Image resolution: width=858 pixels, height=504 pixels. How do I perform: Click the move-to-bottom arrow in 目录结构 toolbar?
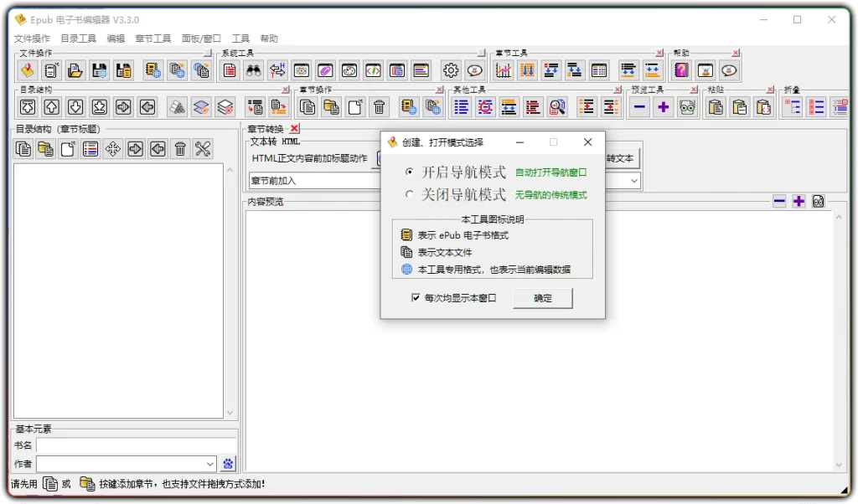coord(99,107)
